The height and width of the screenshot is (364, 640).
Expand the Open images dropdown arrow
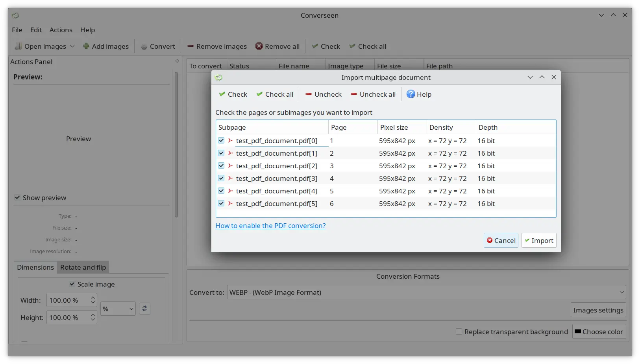click(x=72, y=46)
